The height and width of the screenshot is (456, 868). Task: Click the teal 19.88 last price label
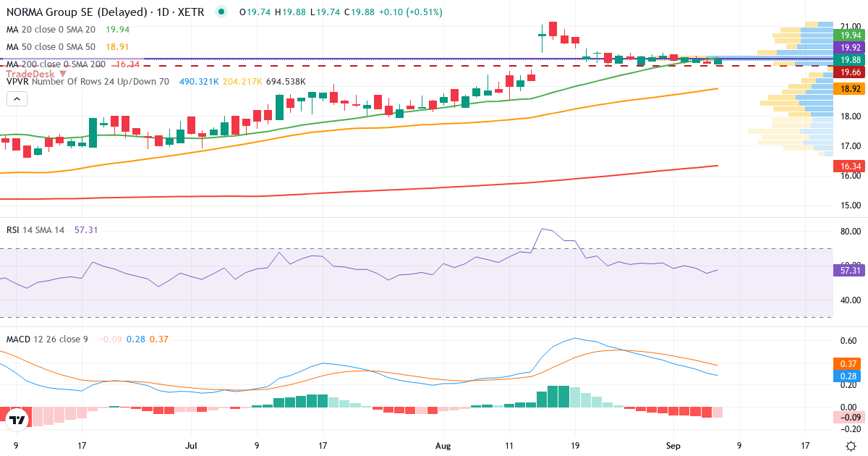pos(850,59)
